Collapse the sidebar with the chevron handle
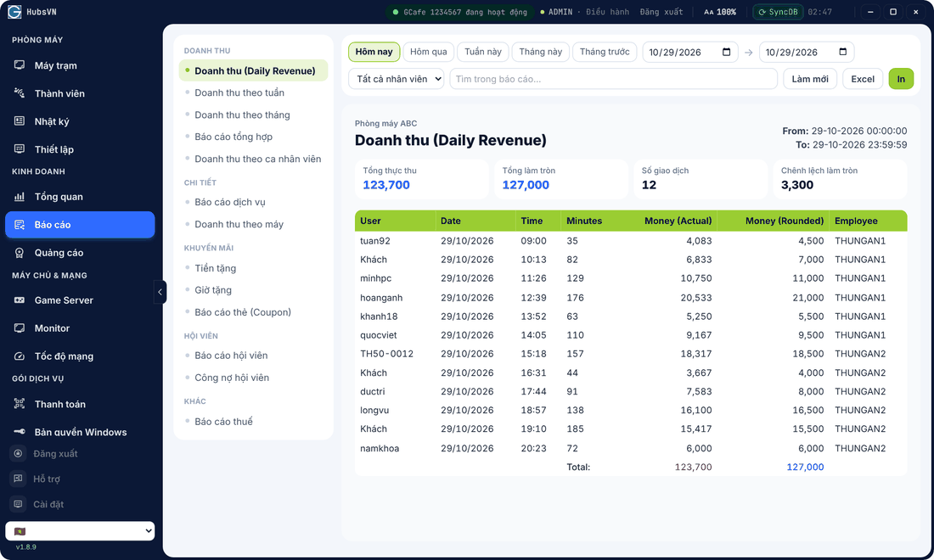Viewport: 934px width, 560px height. (160, 292)
